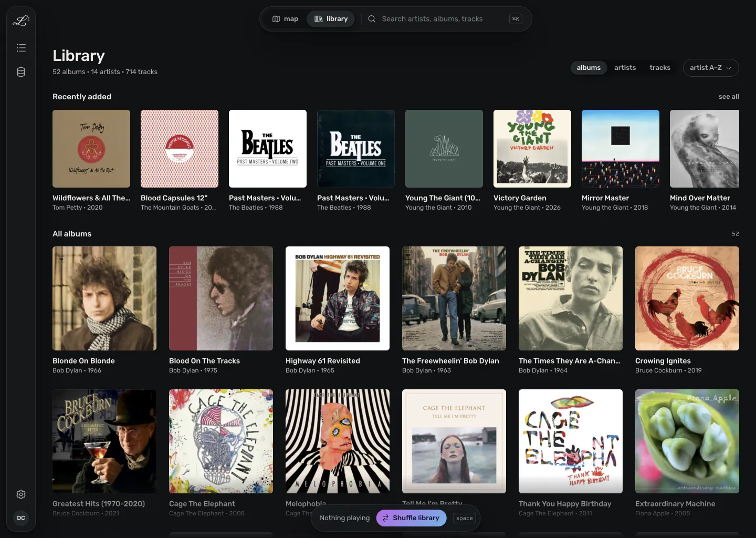The image size is (756, 538).
Task: Open Blonde On Blonde album cover
Action: (104, 298)
